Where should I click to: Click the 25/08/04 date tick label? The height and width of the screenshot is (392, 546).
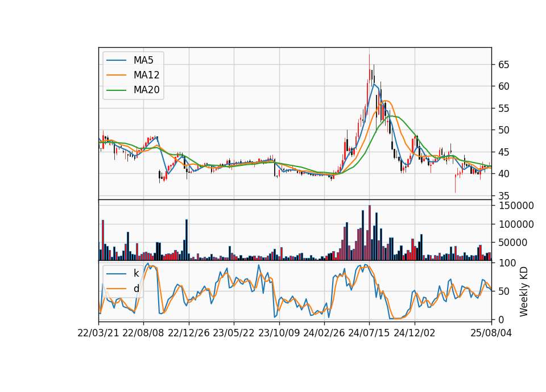pyautogui.click(x=491, y=333)
